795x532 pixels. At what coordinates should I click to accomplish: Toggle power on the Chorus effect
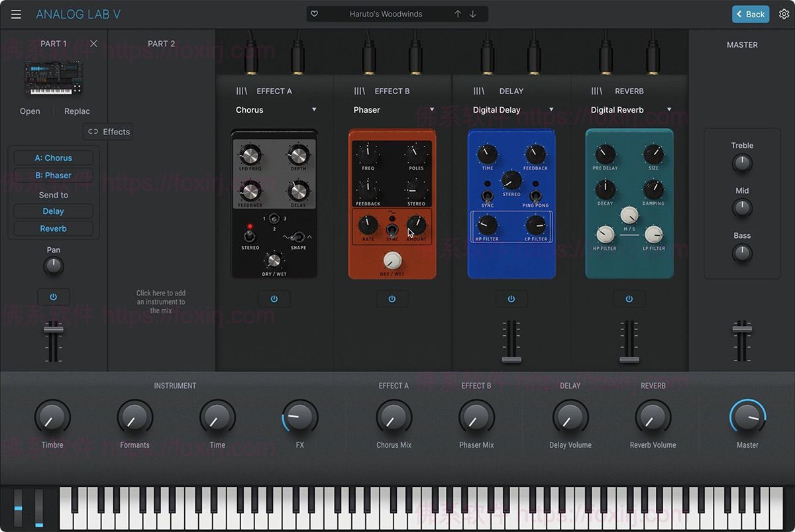tap(274, 298)
